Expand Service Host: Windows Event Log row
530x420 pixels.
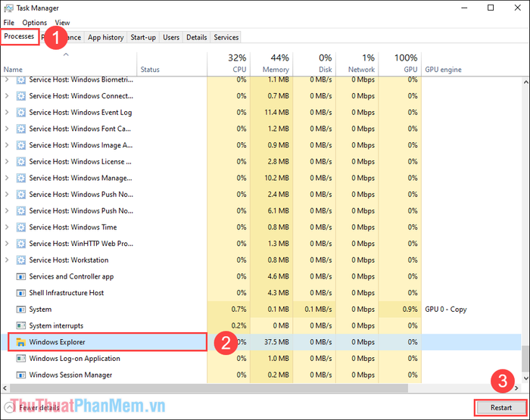(x=7, y=112)
